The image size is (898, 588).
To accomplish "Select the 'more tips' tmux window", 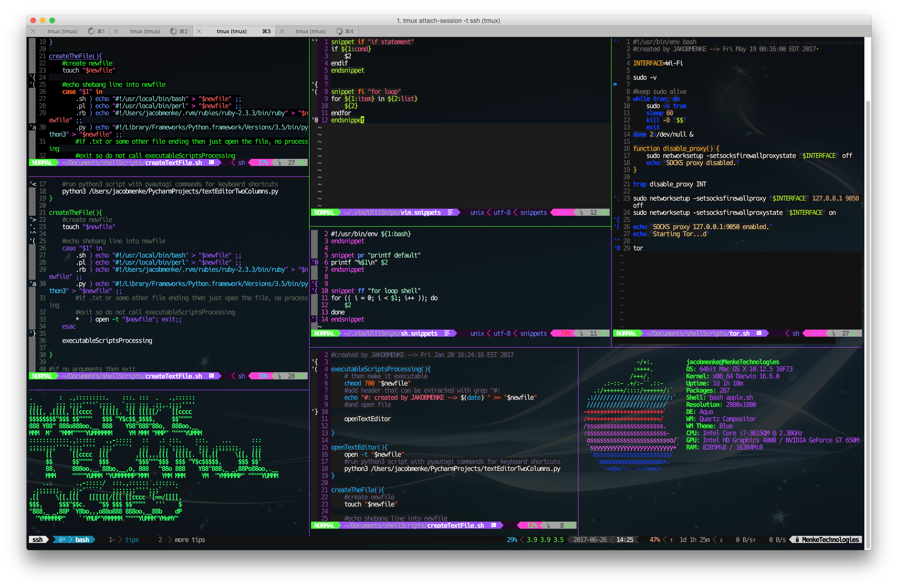I will [x=189, y=540].
